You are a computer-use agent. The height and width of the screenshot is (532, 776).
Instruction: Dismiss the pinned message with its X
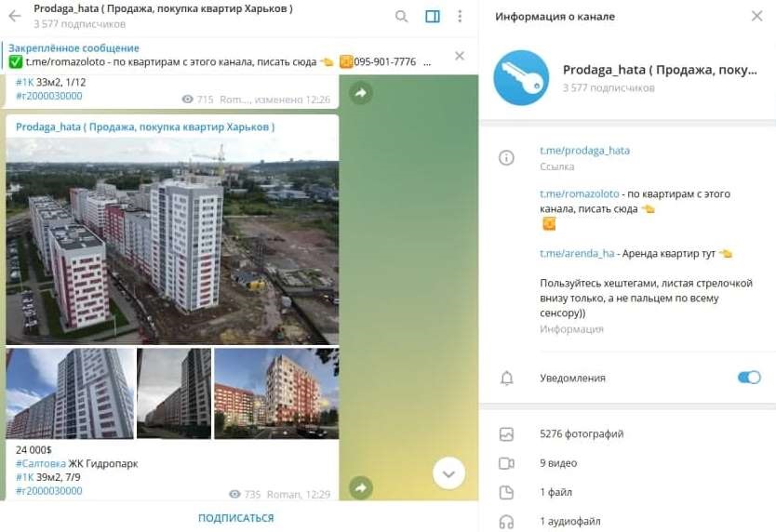[x=460, y=56]
